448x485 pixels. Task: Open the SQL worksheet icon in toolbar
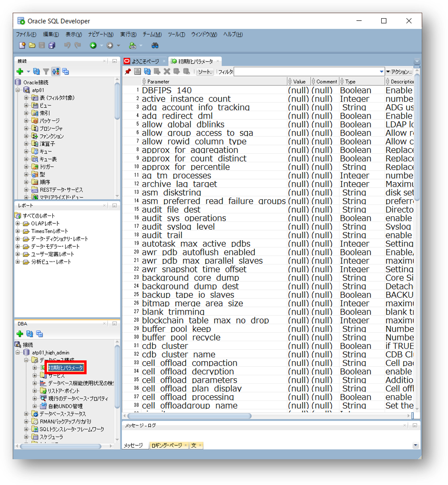(133, 46)
